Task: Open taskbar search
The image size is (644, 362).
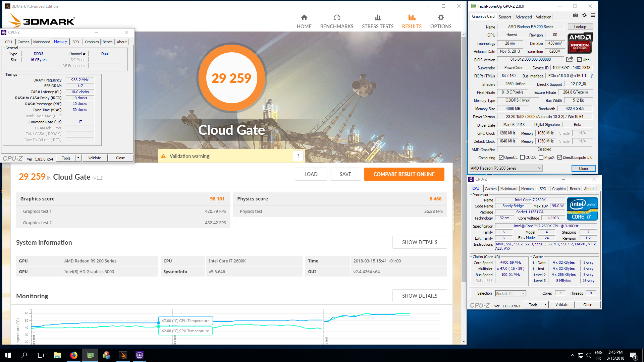Action: click(x=24, y=355)
